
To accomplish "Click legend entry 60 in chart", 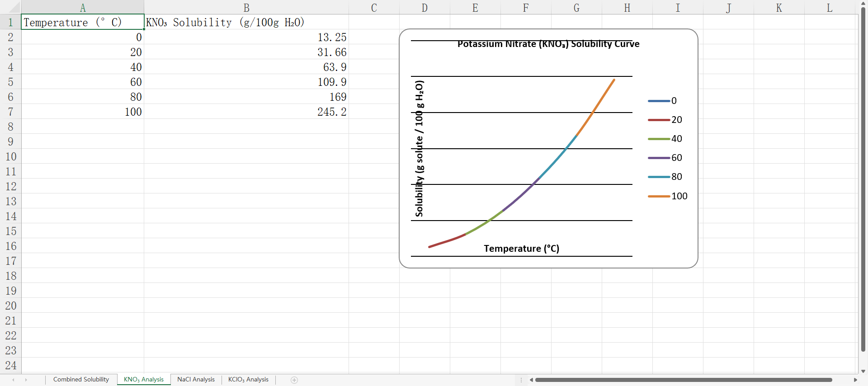I will (665, 158).
